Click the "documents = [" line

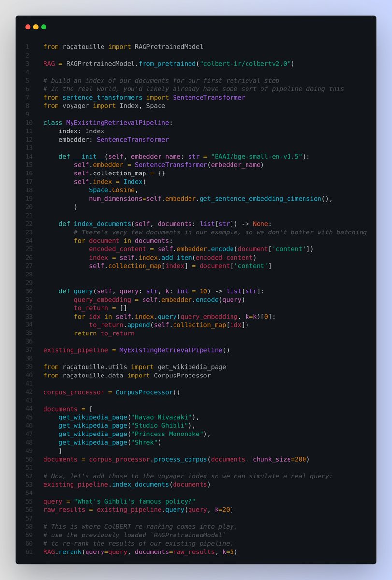pyautogui.click(x=68, y=409)
